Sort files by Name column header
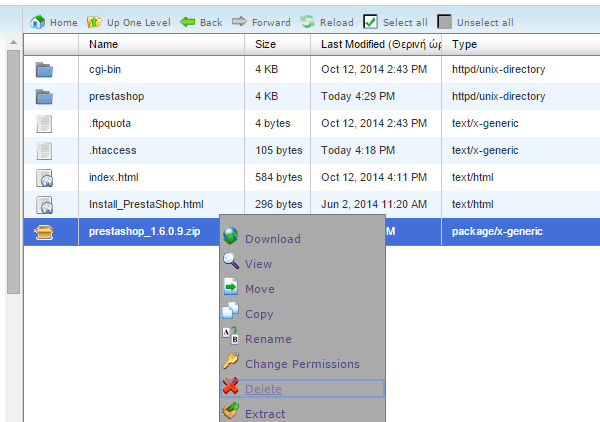The height and width of the screenshot is (422, 600). coord(103,44)
